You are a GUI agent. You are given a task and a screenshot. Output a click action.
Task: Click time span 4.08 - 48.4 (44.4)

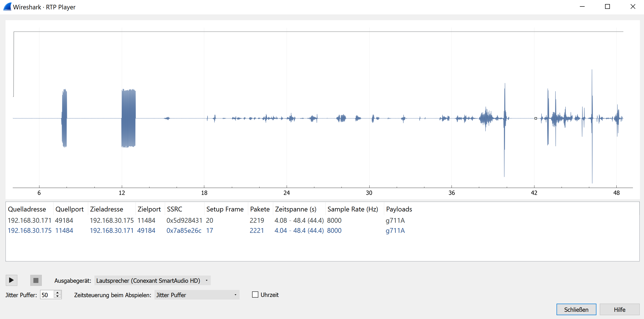coord(299,220)
